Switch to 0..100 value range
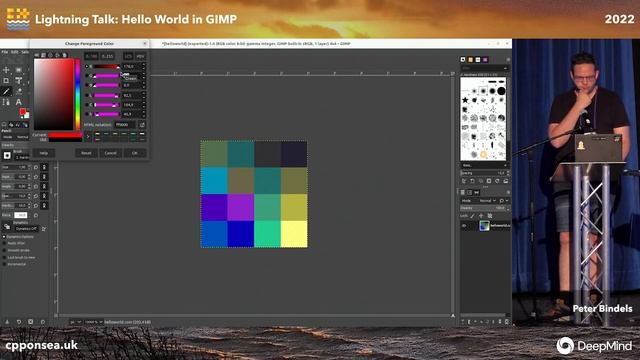This screenshot has width=640, height=360. 91,56
